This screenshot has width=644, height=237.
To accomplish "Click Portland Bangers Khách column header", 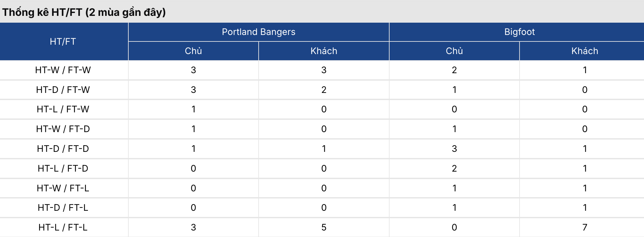I will pyautogui.click(x=324, y=51).
